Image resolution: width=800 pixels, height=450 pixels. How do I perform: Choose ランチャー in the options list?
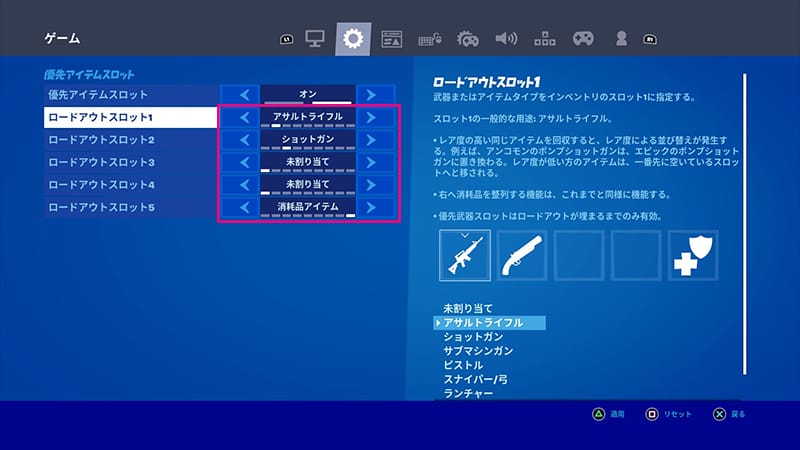(468, 393)
